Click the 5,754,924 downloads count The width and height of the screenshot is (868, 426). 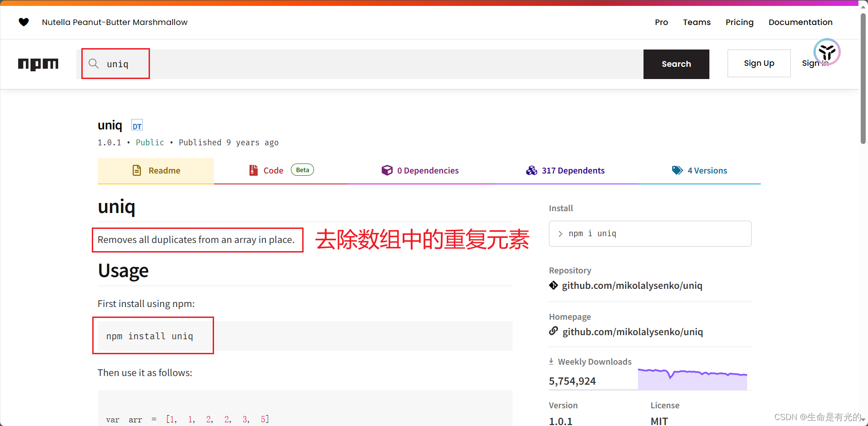tap(572, 381)
